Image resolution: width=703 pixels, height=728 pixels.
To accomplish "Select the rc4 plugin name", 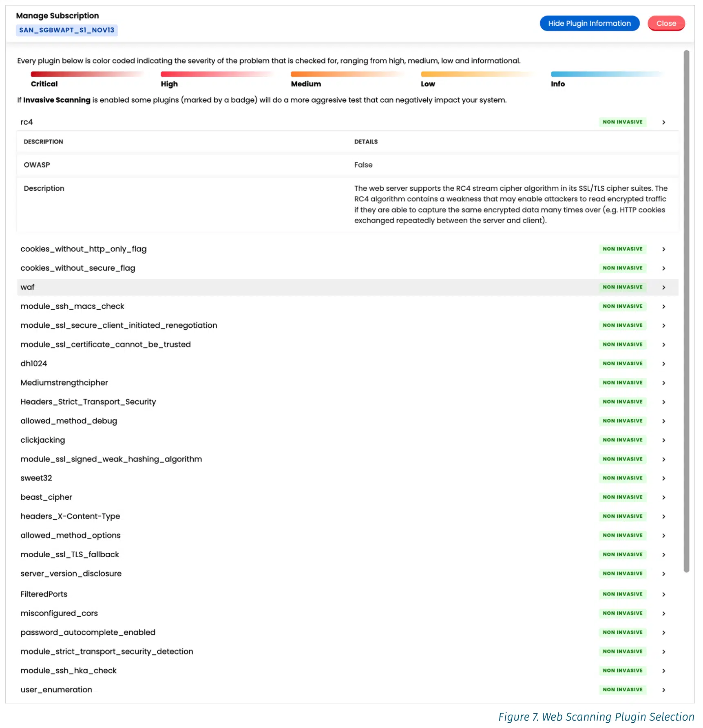I will 27,122.
